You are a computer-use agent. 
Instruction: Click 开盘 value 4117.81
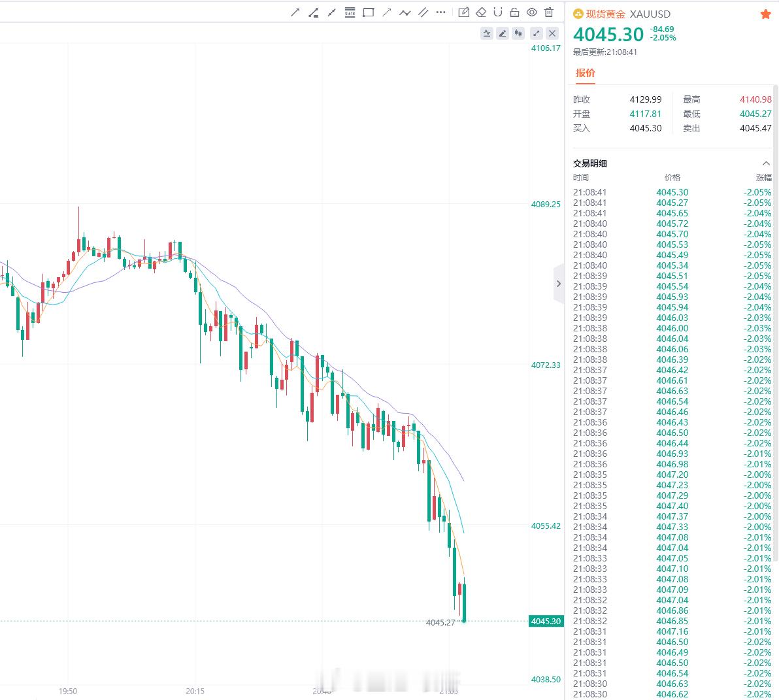pos(646,114)
